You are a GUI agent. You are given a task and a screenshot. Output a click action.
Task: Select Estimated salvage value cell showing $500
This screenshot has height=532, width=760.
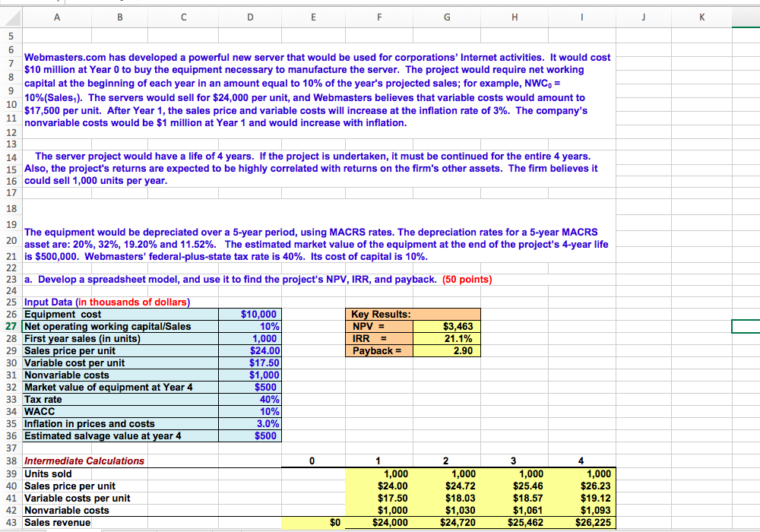coord(251,435)
